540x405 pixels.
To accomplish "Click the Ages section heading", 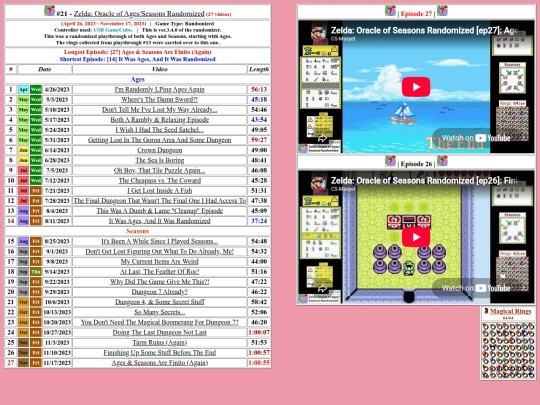I will coord(137,80).
